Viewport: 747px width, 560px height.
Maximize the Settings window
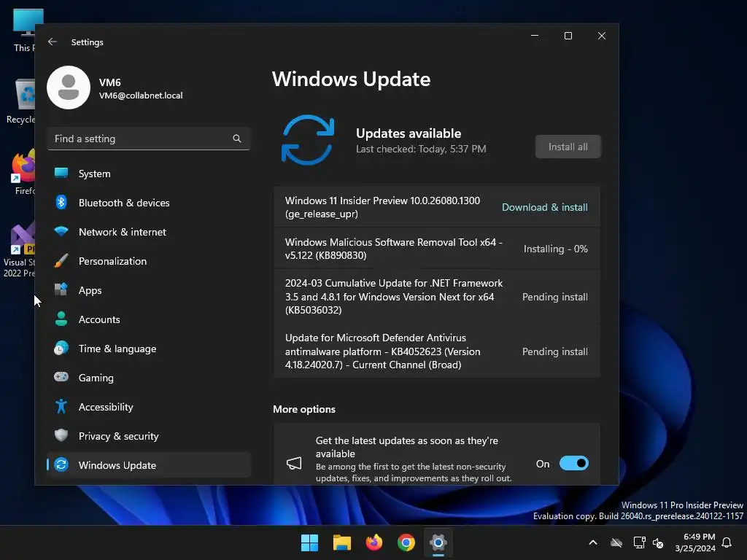coord(568,36)
